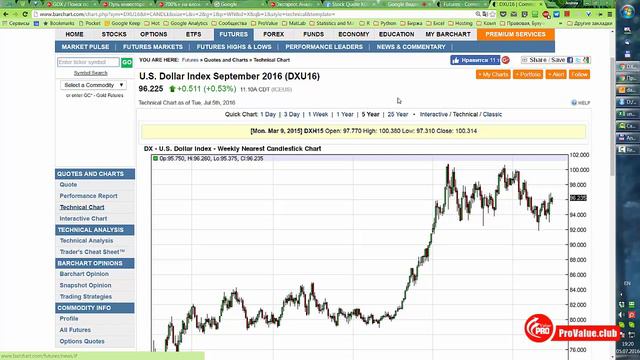Click the Follow button
Screen dimensions: 640x360
pyautogui.click(x=579, y=74)
